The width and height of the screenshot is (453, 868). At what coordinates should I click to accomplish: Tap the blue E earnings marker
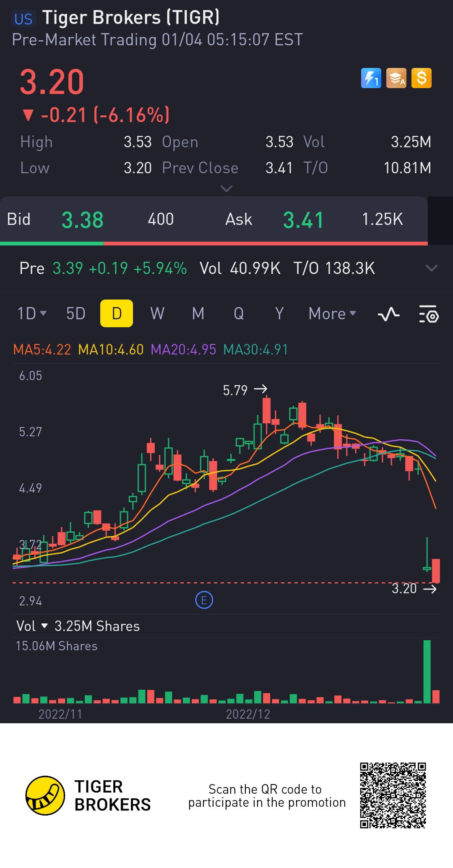pyautogui.click(x=204, y=600)
